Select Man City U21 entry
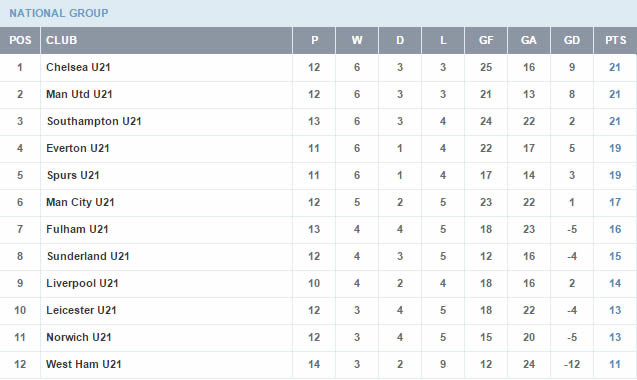Screen dimensions: 637x380 pyautogui.click(x=80, y=202)
